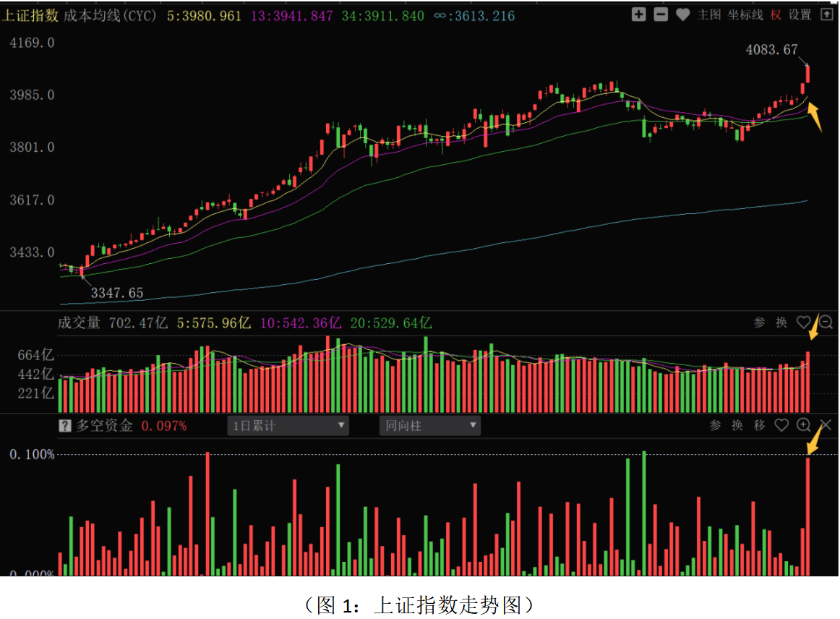
Task: Open help for 多空资金 question mark icon
Action: (65, 426)
